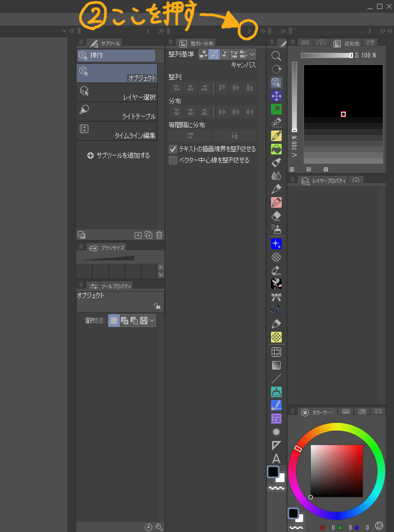Select the タイムライン編集 sub tool

click(x=117, y=131)
